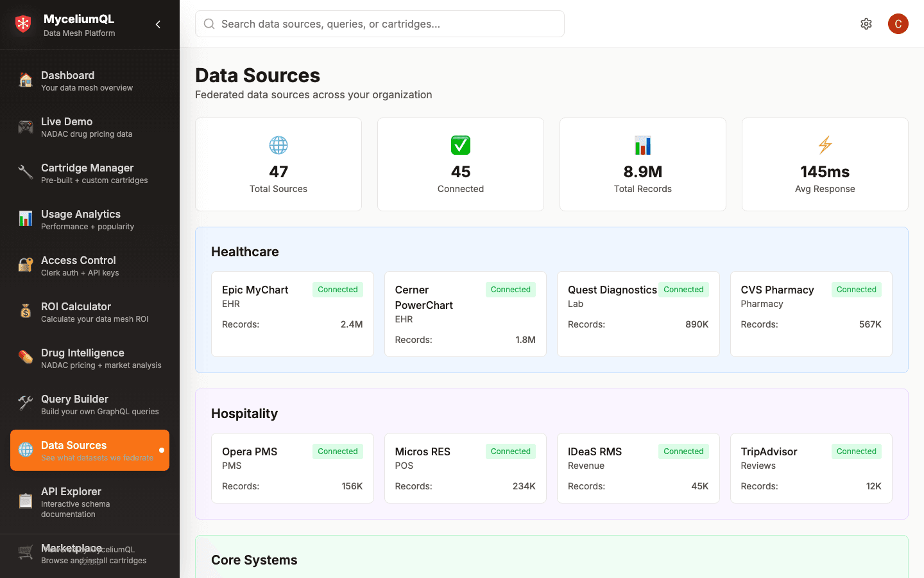Click the search magnifier icon
This screenshot has width=924, height=578.
tap(209, 24)
